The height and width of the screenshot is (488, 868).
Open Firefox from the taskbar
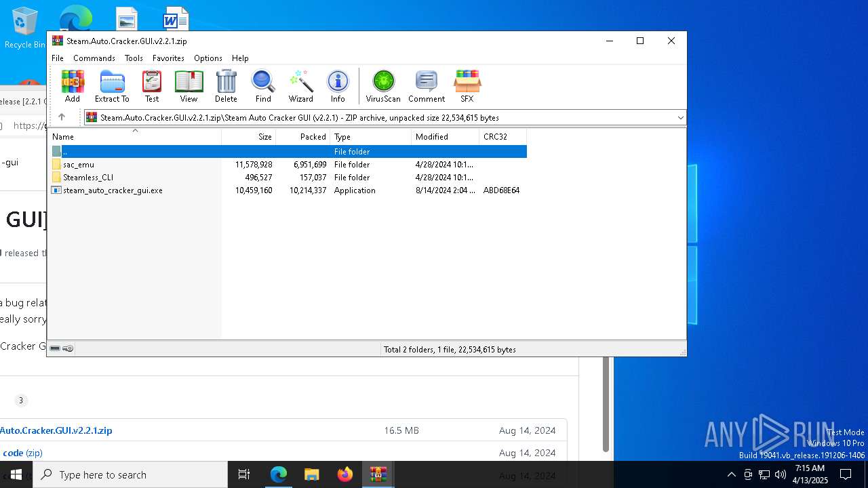tap(344, 474)
